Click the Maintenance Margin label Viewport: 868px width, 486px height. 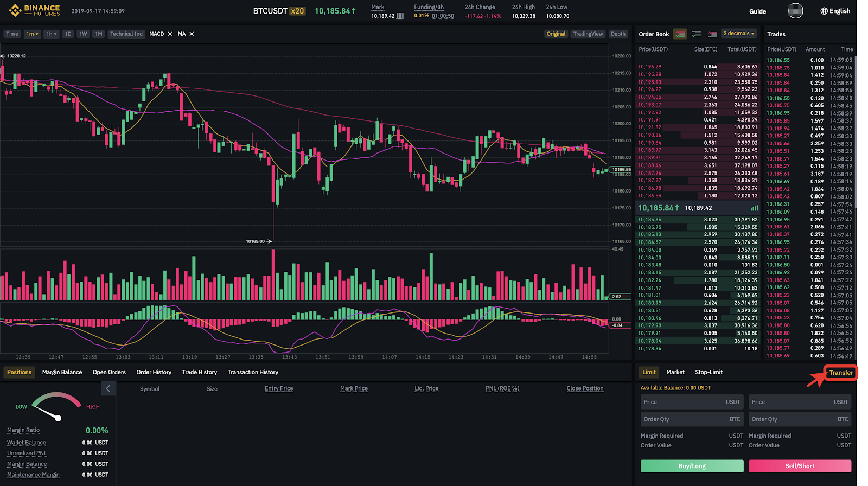(33, 475)
